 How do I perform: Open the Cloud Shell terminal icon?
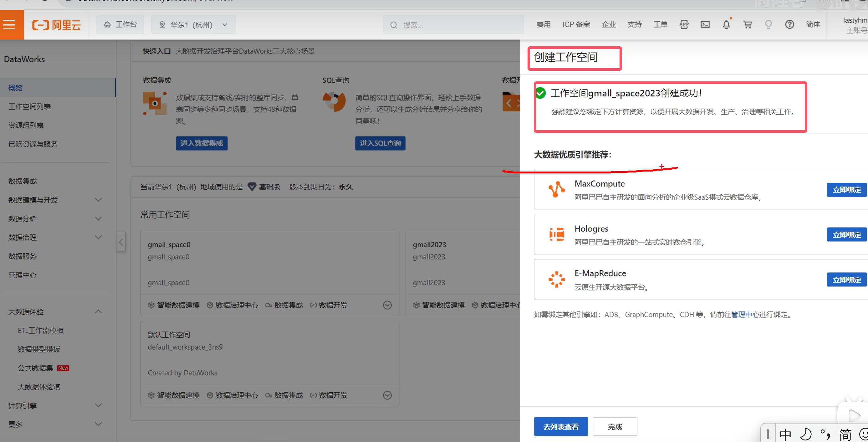(x=705, y=25)
